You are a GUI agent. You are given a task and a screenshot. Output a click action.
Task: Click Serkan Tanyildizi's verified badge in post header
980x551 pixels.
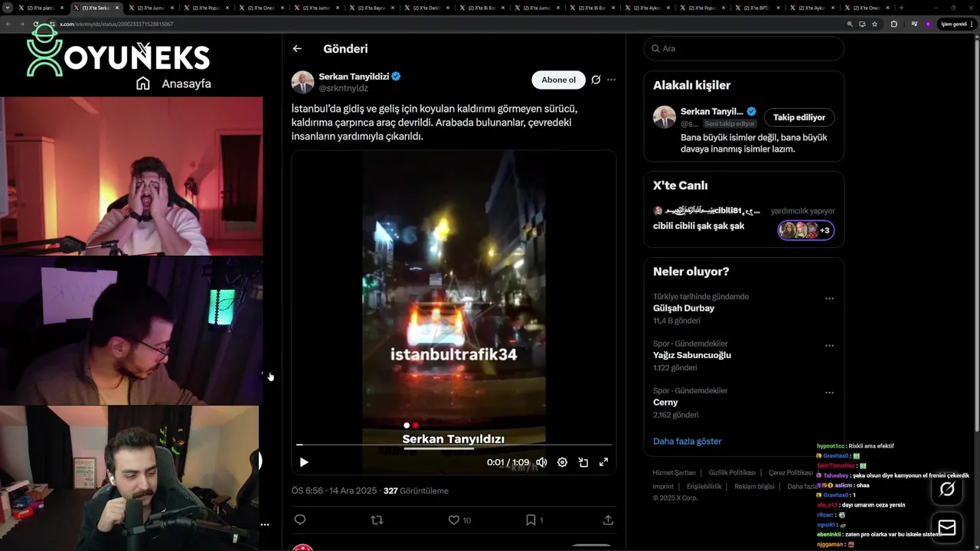coord(397,77)
